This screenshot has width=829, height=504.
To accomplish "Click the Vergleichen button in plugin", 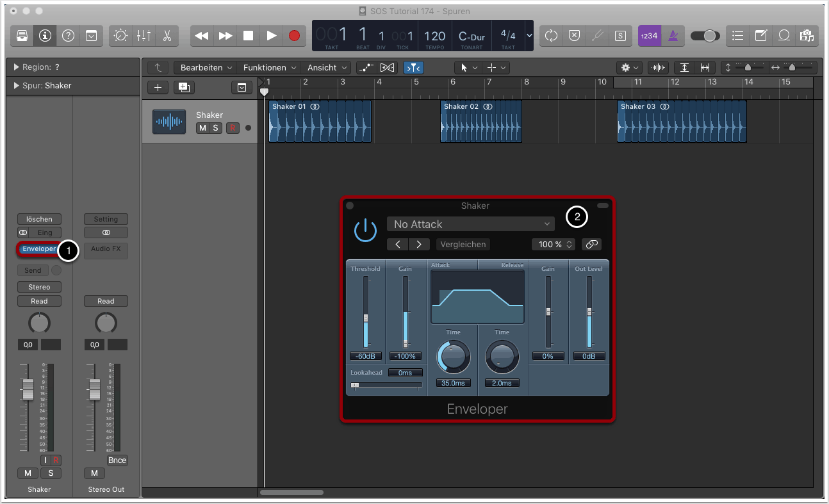I will (463, 244).
